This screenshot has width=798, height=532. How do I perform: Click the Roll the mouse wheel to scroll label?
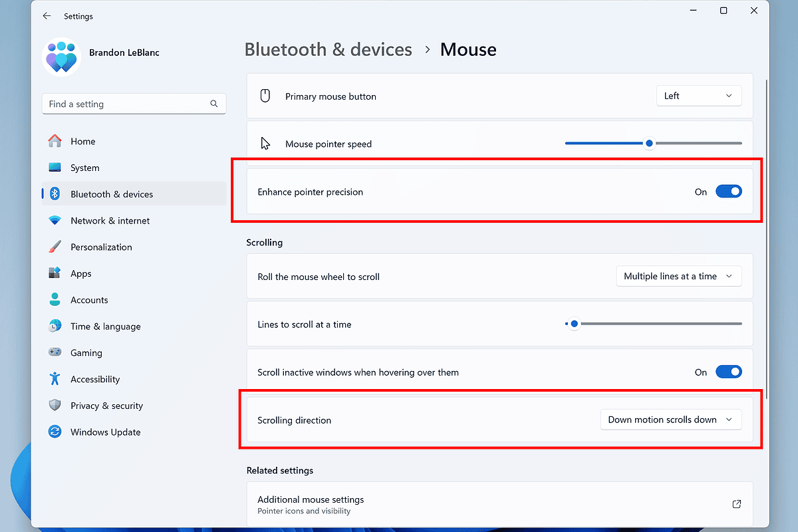(x=319, y=277)
